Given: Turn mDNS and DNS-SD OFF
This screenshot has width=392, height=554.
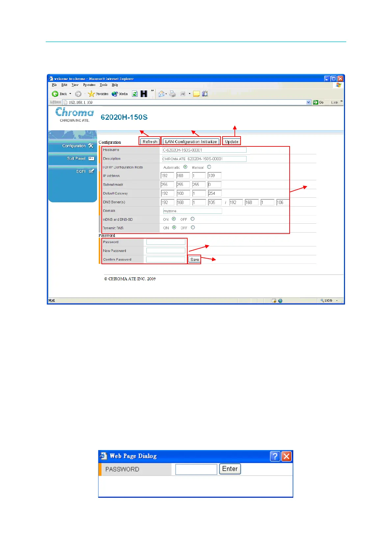Looking at the screenshot, I should tap(193, 219).
